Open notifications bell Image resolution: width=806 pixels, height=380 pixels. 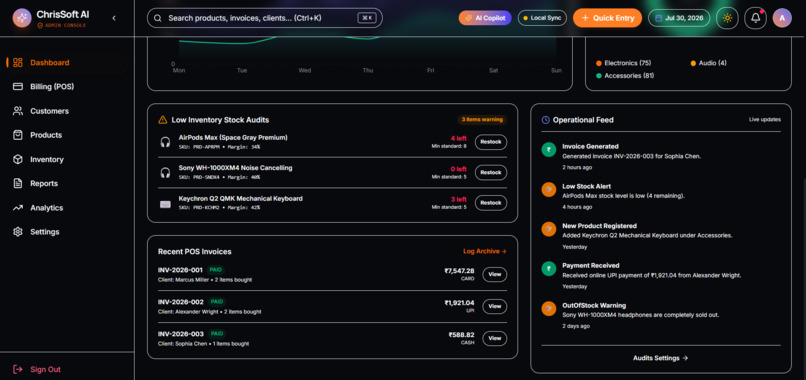point(755,18)
